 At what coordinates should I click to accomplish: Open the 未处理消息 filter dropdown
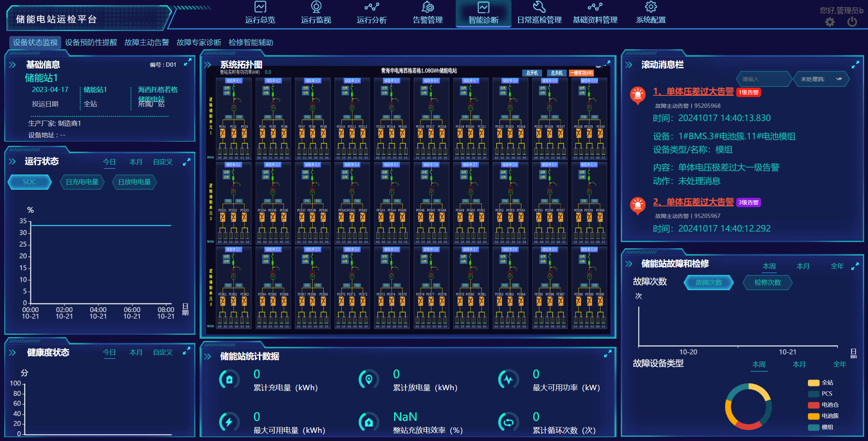pyautogui.click(x=821, y=79)
